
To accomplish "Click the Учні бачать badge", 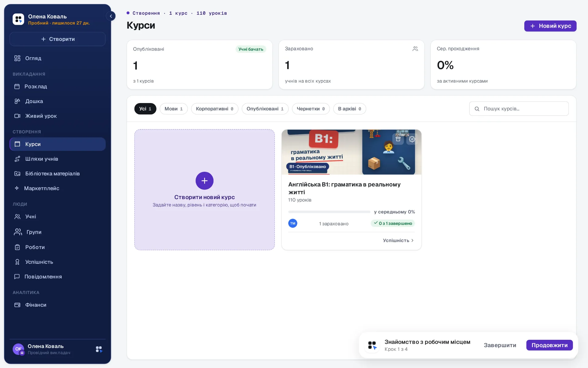I will click(251, 49).
